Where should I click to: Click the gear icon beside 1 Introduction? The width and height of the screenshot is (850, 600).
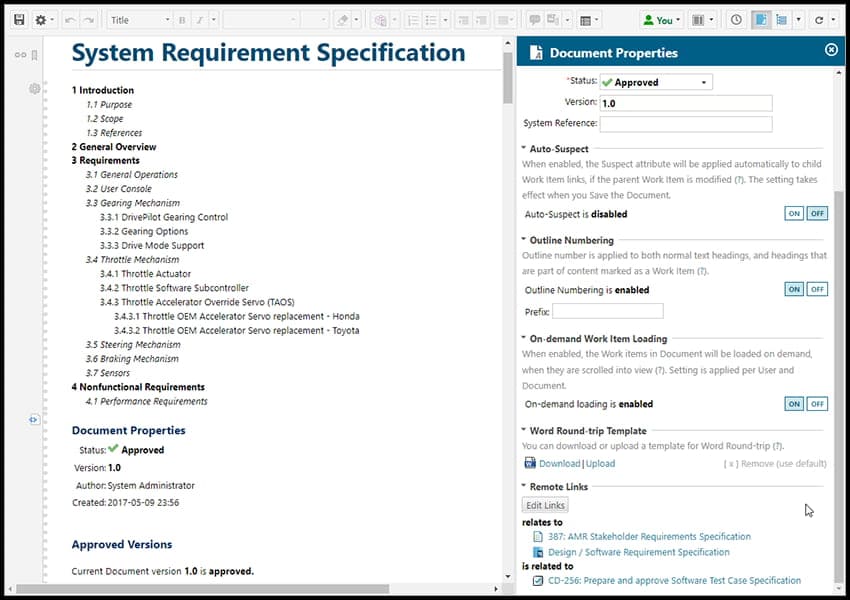point(34,89)
